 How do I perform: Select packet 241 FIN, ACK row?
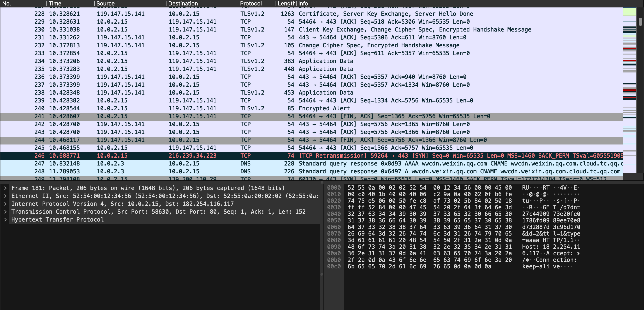[311, 116]
